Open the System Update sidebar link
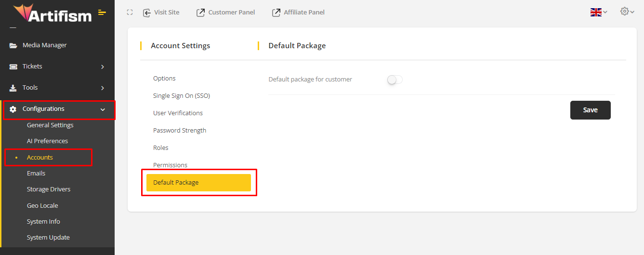Viewport: 644px width, 255px height. pos(48,238)
